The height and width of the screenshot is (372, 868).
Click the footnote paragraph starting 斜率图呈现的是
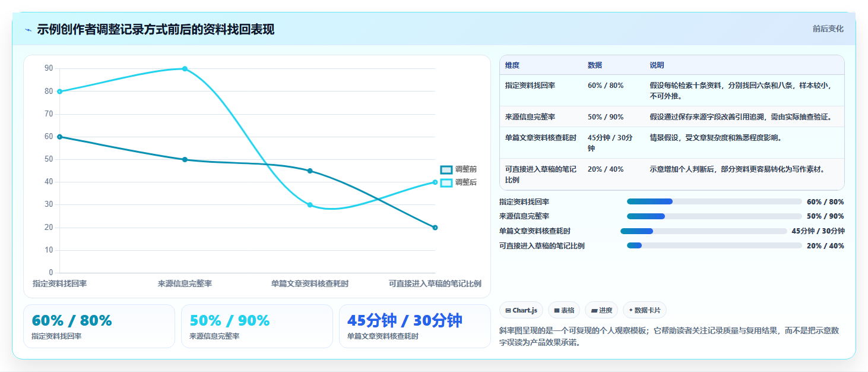[x=669, y=336]
